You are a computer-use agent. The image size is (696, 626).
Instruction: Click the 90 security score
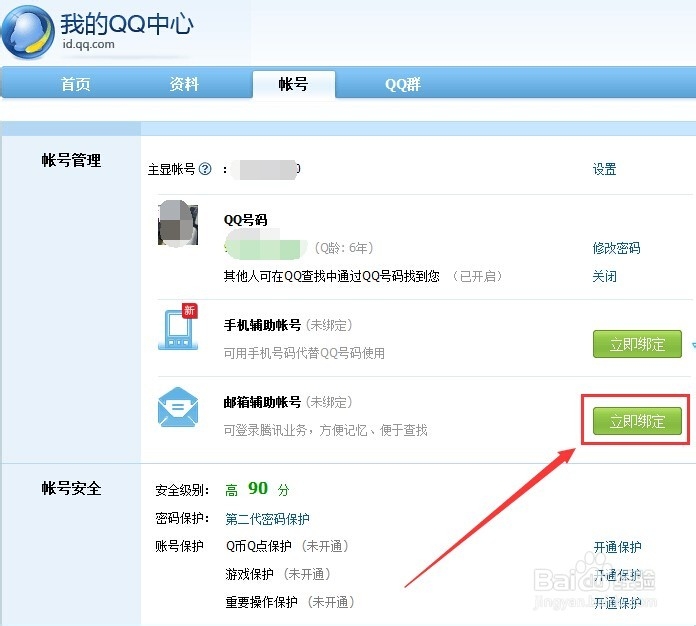[x=258, y=488]
